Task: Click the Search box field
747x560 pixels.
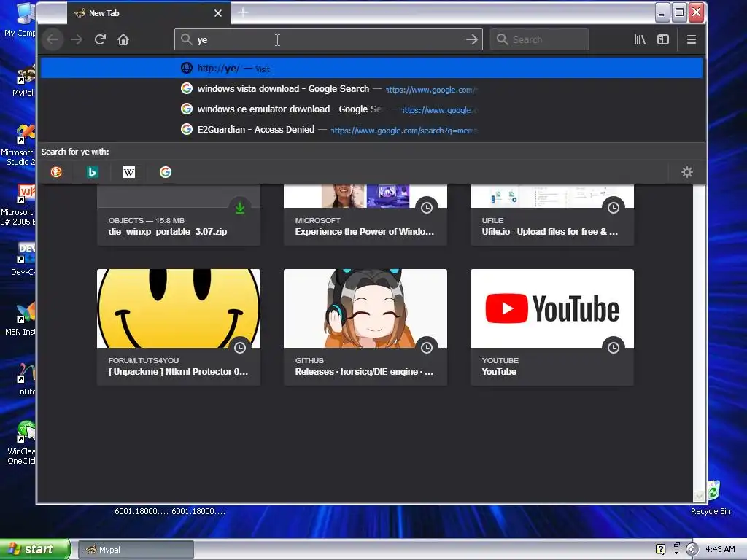Action: [x=539, y=39]
